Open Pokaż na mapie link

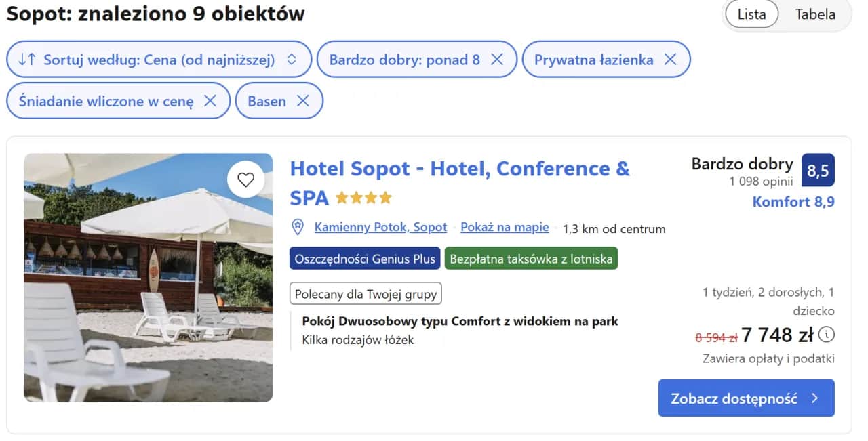(x=505, y=227)
